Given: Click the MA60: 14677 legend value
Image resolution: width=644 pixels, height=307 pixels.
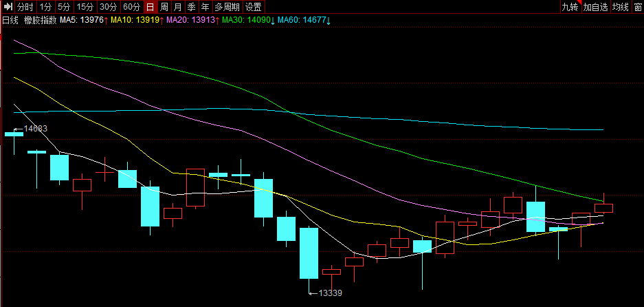Looking at the screenshot, I should (301, 20).
